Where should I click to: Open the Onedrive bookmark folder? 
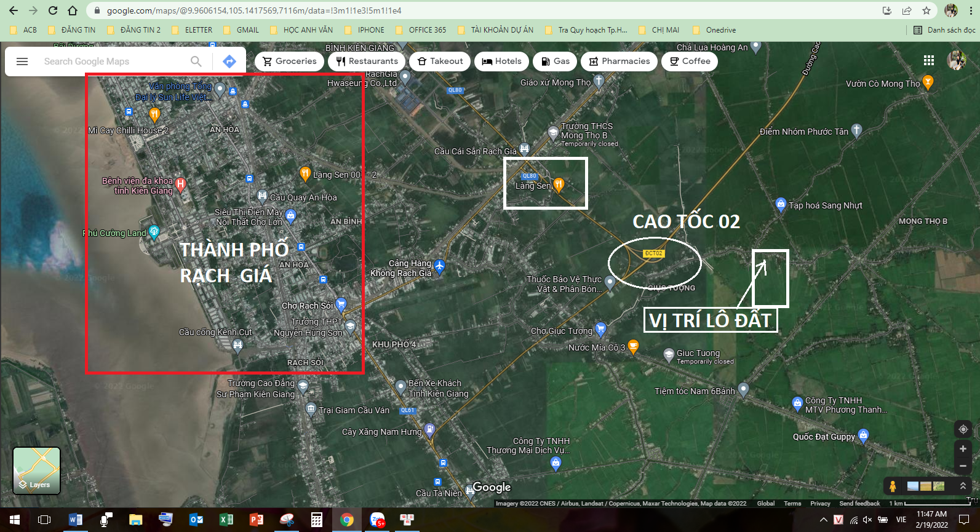click(714, 30)
